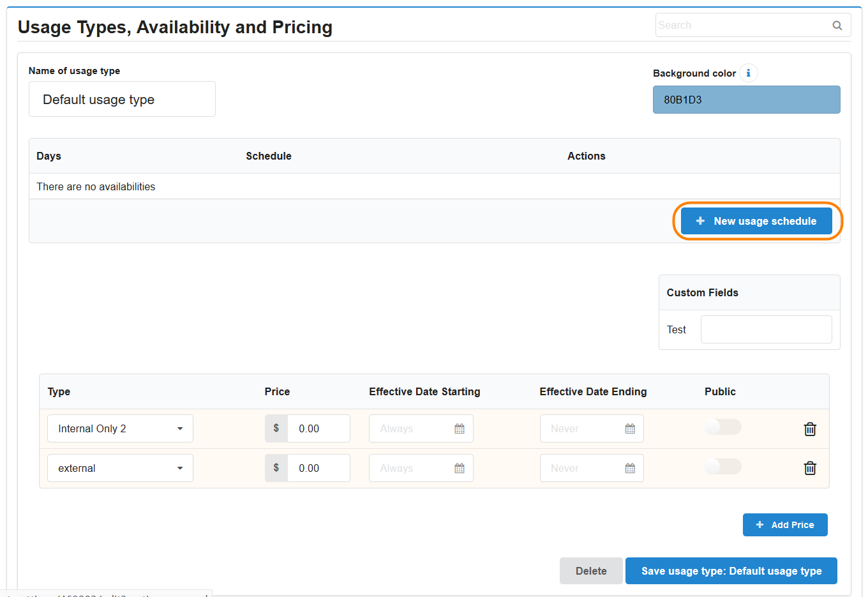Viewport: 868px width, 597px height.
Task: Click the Internal Only 2 price field
Action: pyautogui.click(x=318, y=429)
